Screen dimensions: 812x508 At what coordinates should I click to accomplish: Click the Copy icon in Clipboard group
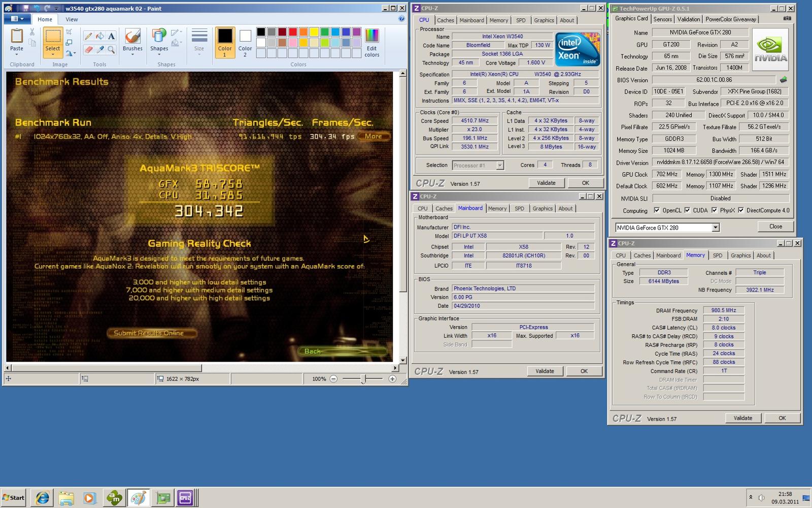click(x=32, y=43)
